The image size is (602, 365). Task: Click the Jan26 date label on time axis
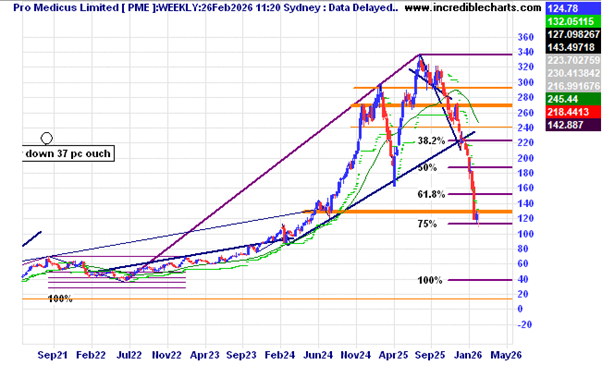click(x=468, y=355)
